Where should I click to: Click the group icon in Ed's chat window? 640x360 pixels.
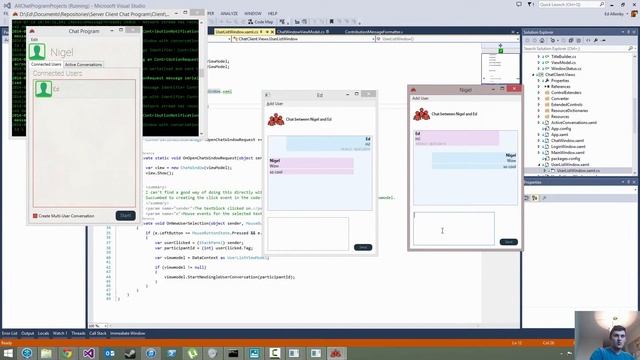(276, 119)
